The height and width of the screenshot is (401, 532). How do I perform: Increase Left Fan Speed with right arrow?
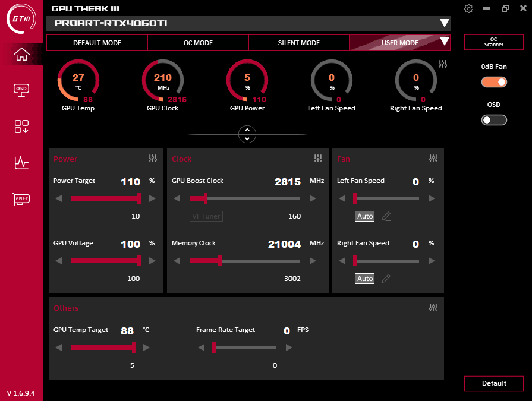tap(432, 198)
